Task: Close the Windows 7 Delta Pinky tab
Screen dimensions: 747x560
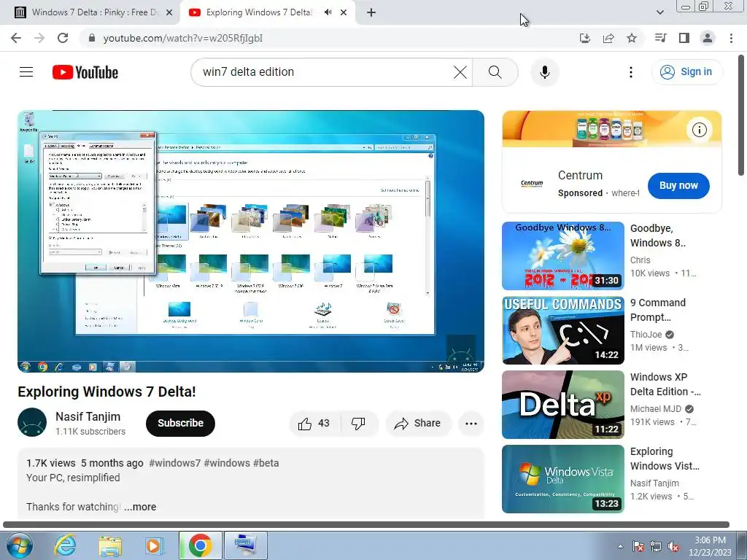Action: click(169, 12)
